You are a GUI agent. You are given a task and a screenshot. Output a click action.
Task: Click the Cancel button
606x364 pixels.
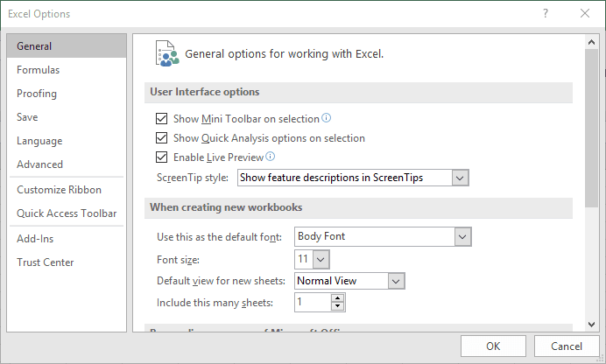coord(567,346)
